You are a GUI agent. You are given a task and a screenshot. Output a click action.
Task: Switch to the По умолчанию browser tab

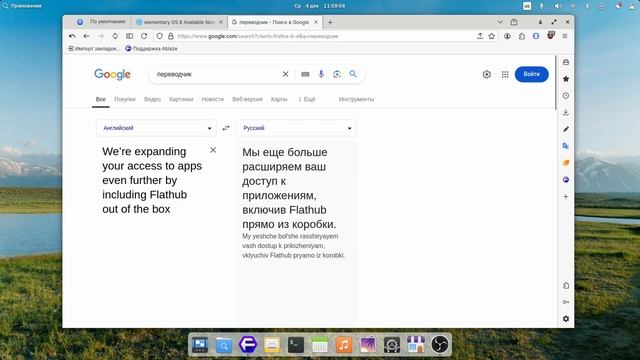(102, 22)
